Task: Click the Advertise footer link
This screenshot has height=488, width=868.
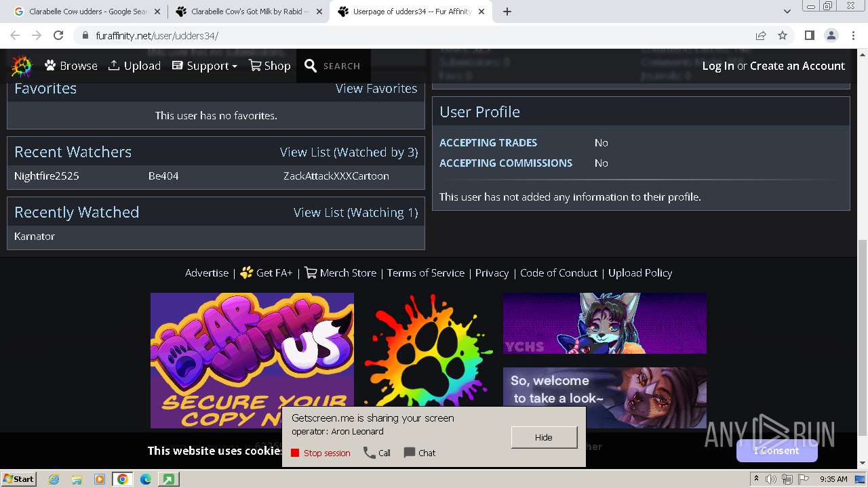Action: (207, 273)
